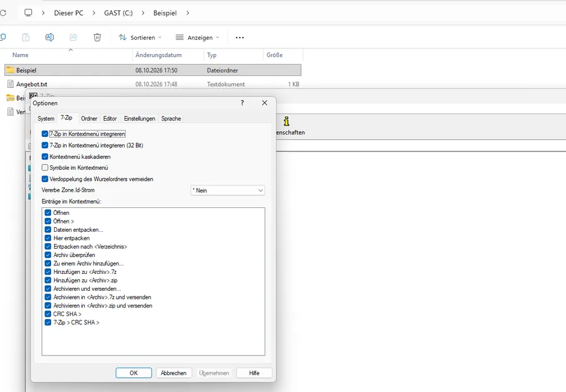Viewport: 566px width, 392px height.
Task: Expand the chevron after Dieser PC
Action: [x=94, y=13]
